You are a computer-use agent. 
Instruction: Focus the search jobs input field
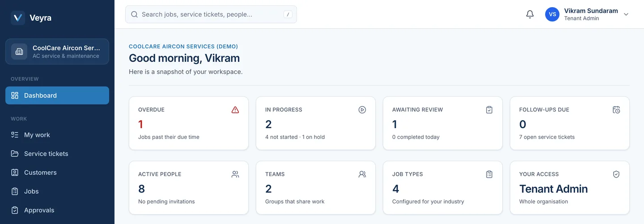(x=211, y=14)
